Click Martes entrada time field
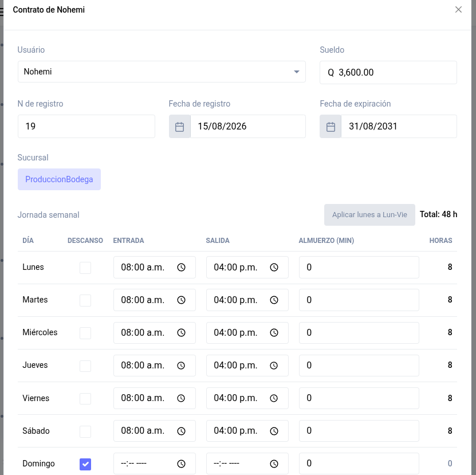Screen dimensions: 476x475 pyautogui.click(x=155, y=300)
